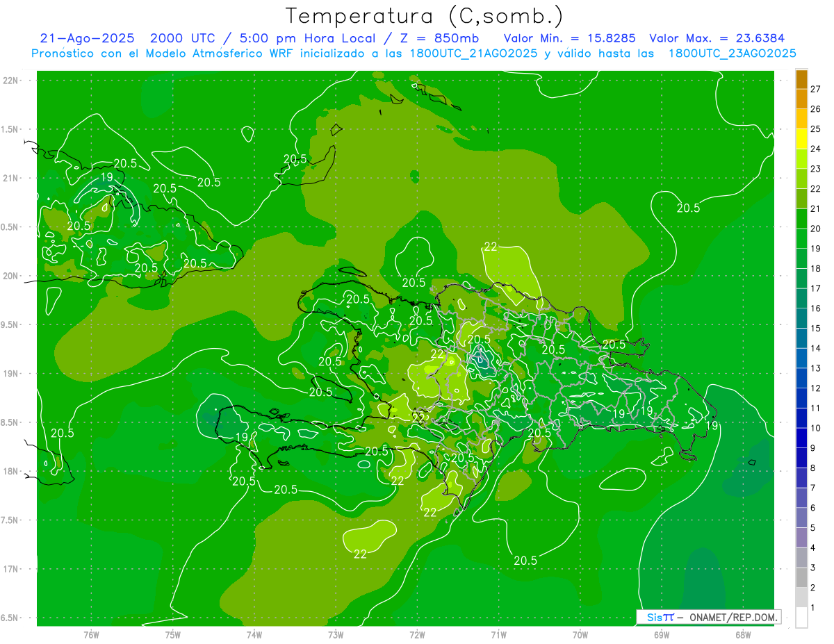Click the yellow colorbar segment between 24 and 25

pos(801,139)
